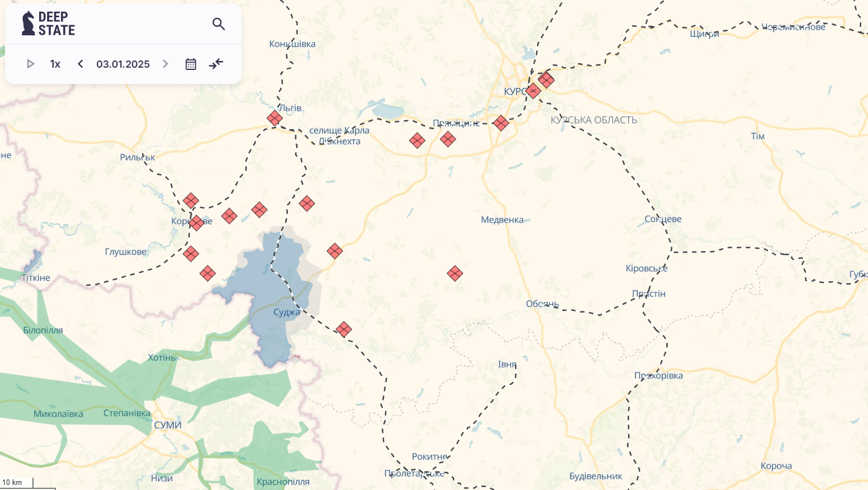Click the Кіровське town label
Screen dimensions: 868x490
point(647,268)
